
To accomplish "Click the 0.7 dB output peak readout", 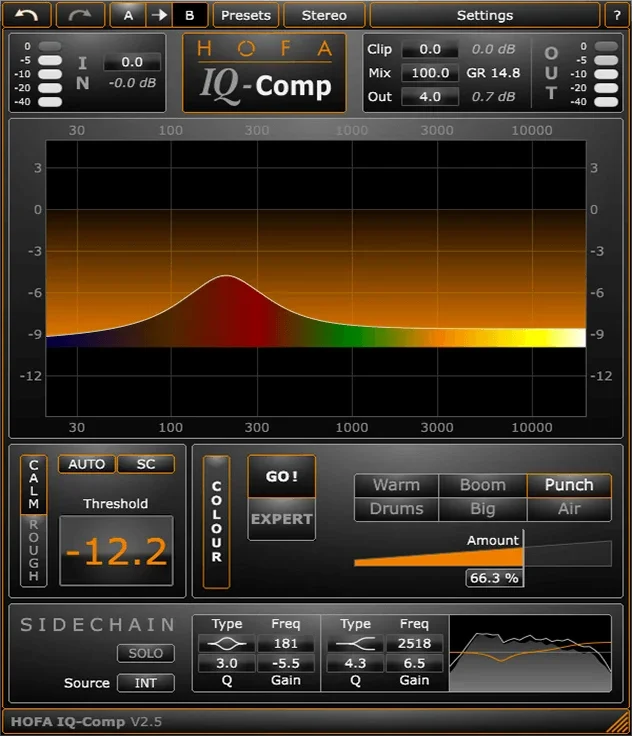I will tap(493, 97).
